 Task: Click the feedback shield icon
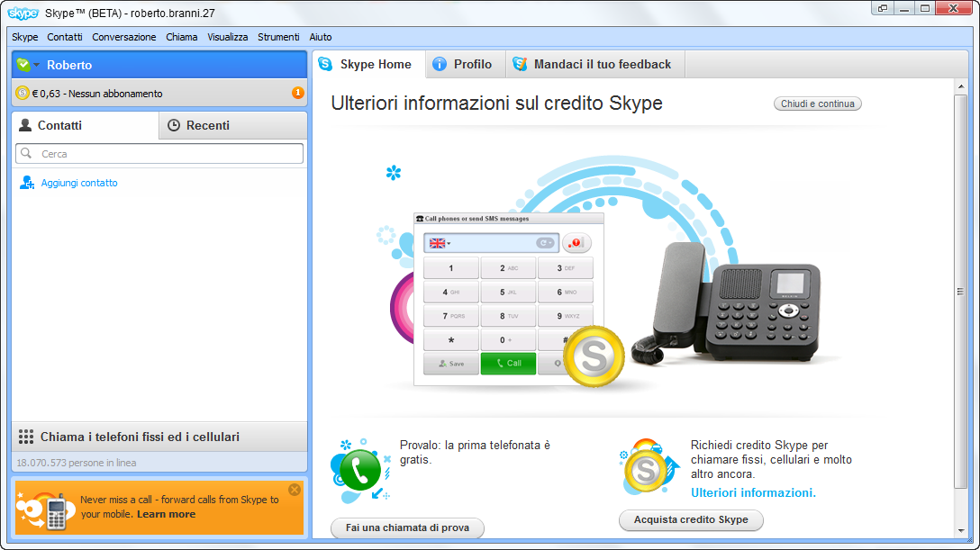pyautogui.click(x=520, y=64)
